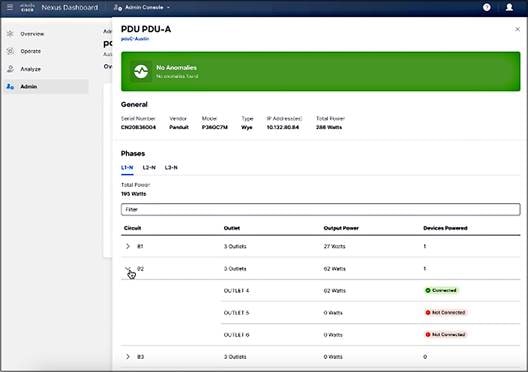This screenshot has height=372, width=528.
Task: Click the Admin sidebar icon
Action: 10,87
